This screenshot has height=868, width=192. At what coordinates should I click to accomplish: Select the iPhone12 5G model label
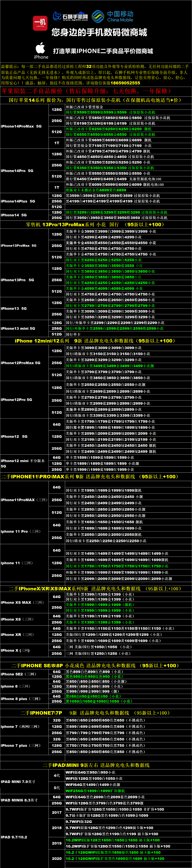tap(14, 436)
